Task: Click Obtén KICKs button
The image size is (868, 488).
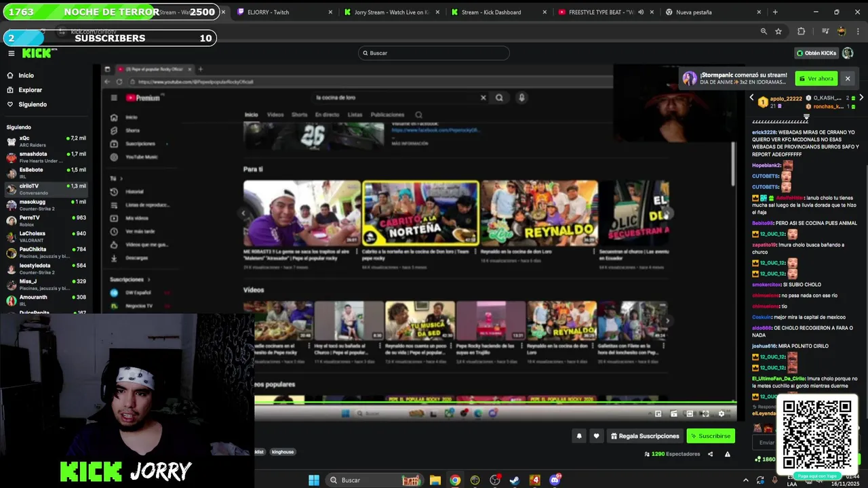Action: 816,53
